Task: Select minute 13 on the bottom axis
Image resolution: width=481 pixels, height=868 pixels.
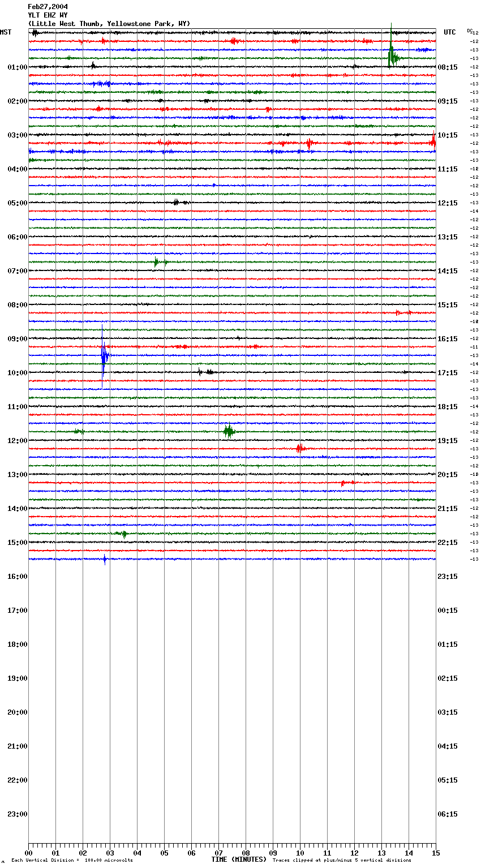Action: click(381, 853)
